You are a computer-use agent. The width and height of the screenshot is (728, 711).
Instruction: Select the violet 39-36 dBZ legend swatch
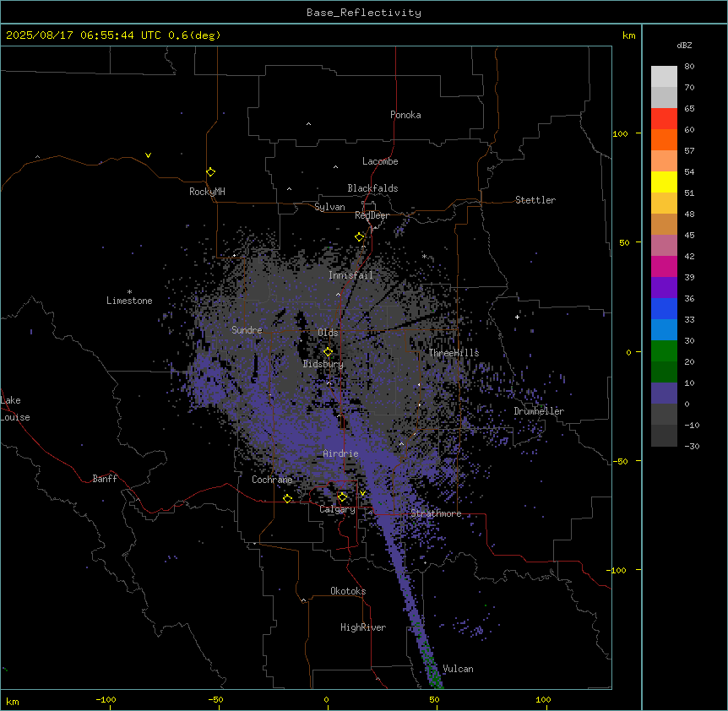(x=664, y=288)
